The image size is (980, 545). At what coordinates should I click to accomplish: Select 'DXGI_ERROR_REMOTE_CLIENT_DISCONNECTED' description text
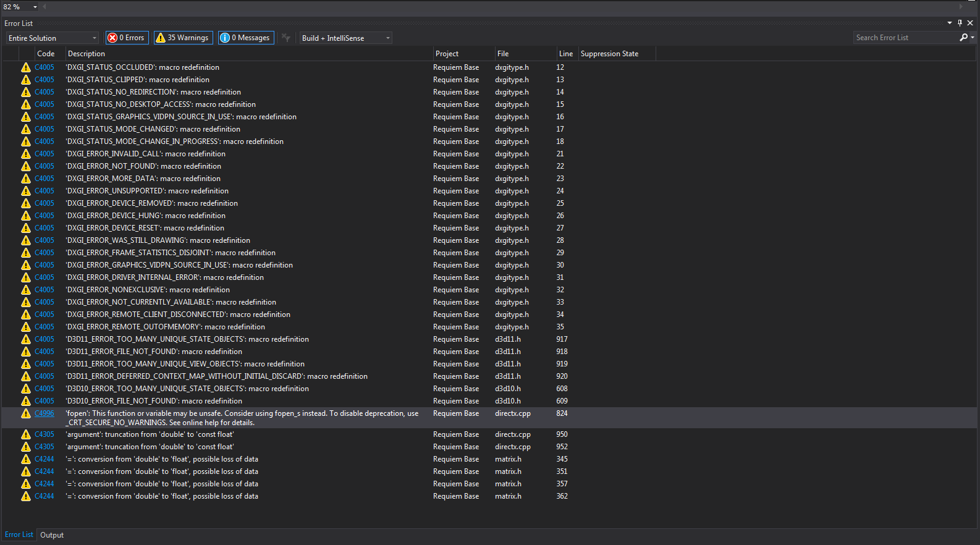178,315
